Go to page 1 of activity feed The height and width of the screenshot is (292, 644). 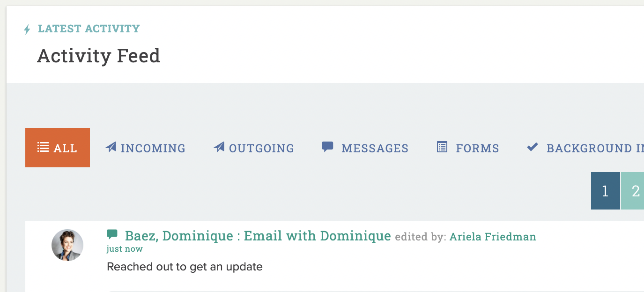[x=605, y=191]
